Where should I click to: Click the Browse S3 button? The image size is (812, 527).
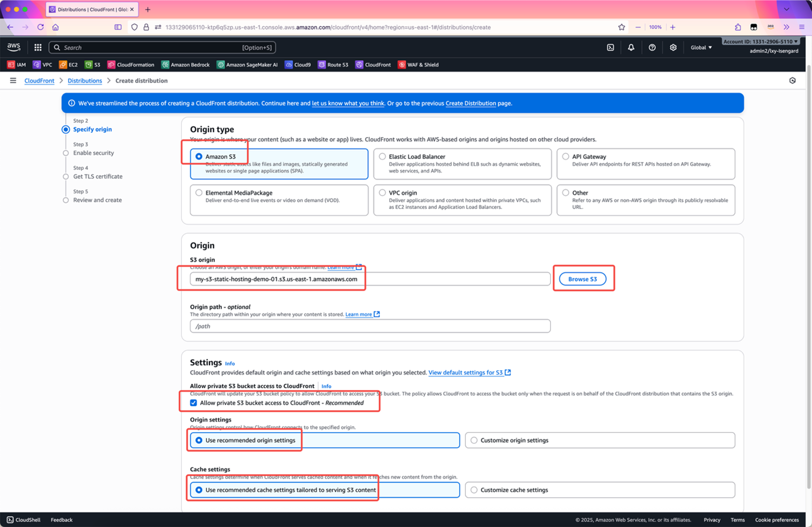pos(582,279)
